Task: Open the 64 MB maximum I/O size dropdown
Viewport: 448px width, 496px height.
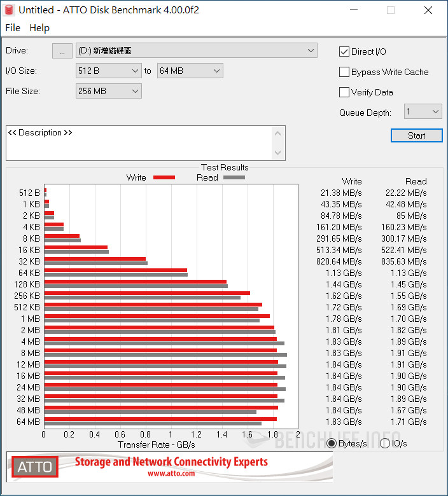Action: [x=190, y=71]
